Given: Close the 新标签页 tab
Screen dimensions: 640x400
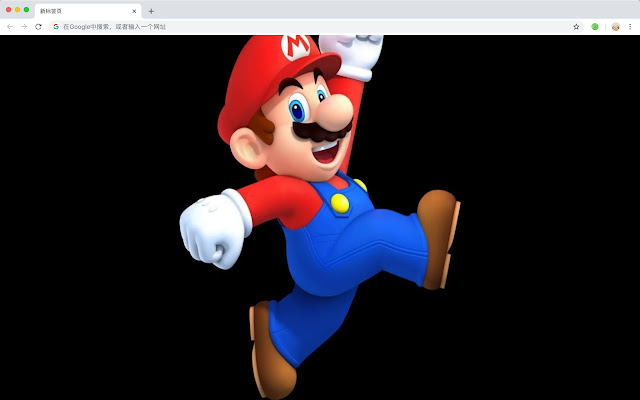Looking at the screenshot, I should click(x=134, y=11).
